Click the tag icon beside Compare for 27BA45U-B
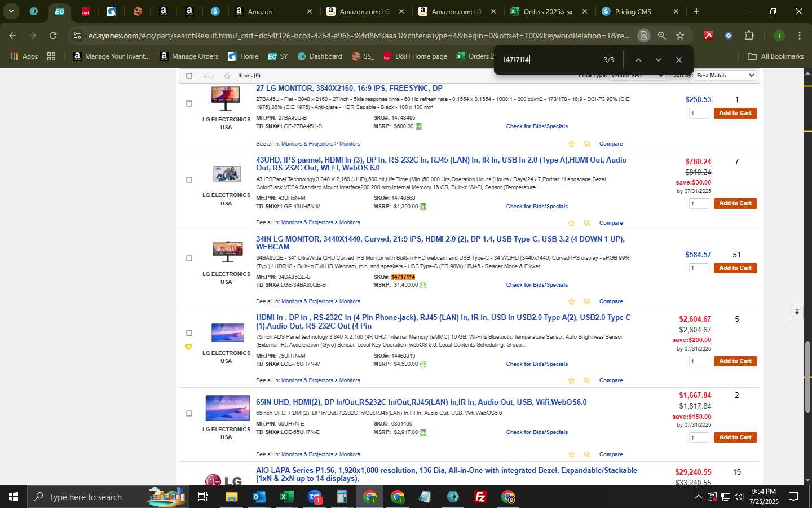This screenshot has width=812, height=508. point(586,144)
